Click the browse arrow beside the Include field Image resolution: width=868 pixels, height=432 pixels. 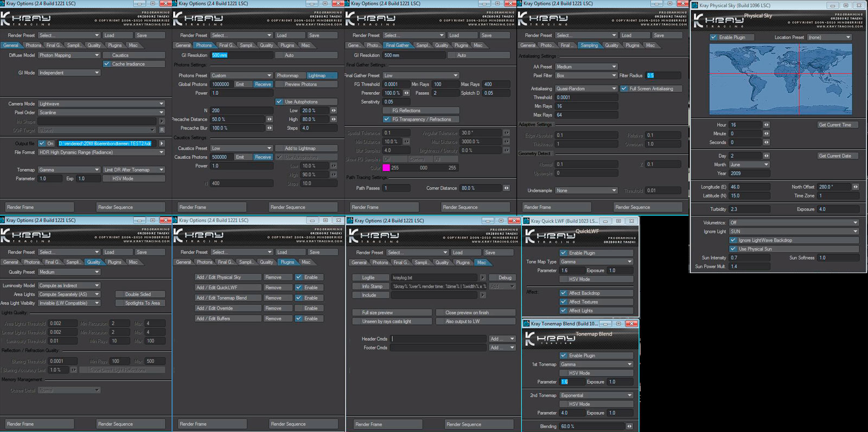[483, 295]
